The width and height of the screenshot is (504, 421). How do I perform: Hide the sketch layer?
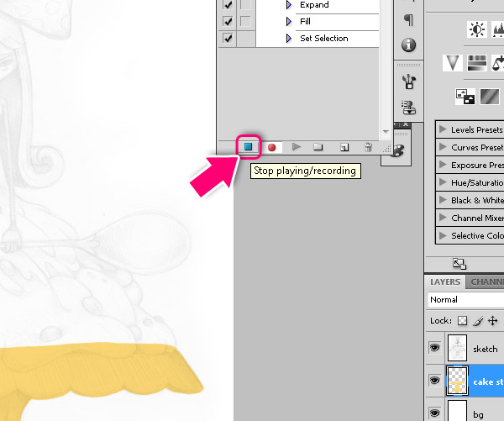[434, 348]
